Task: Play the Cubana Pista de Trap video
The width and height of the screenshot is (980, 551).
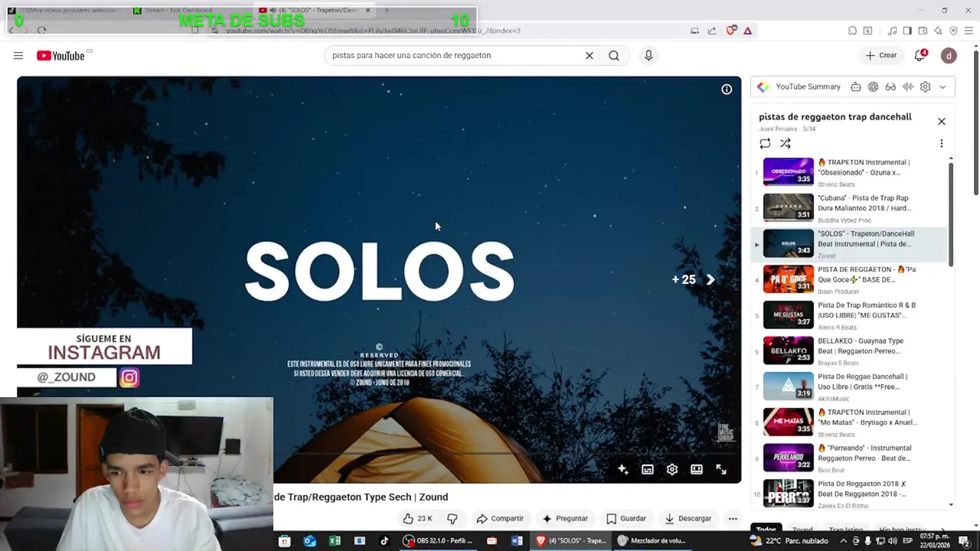Action: pyautogui.click(x=850, y=208)
